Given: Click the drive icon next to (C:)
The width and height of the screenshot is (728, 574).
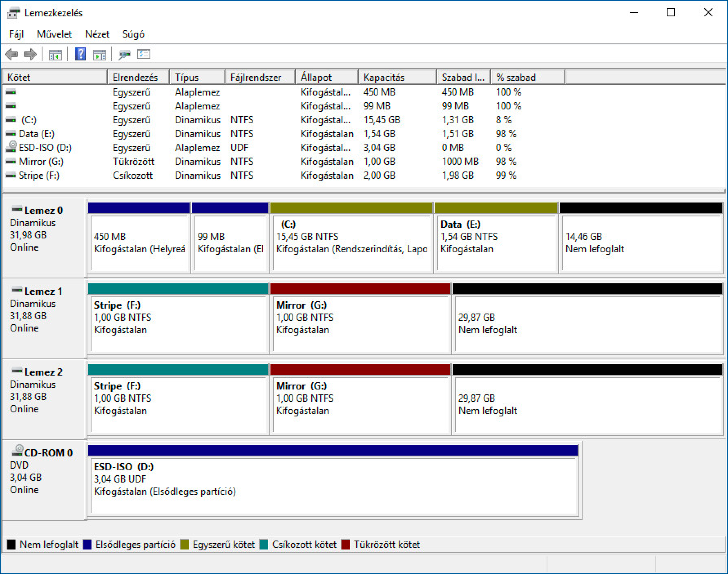Looking at the screenshot, I should (11, 120).
